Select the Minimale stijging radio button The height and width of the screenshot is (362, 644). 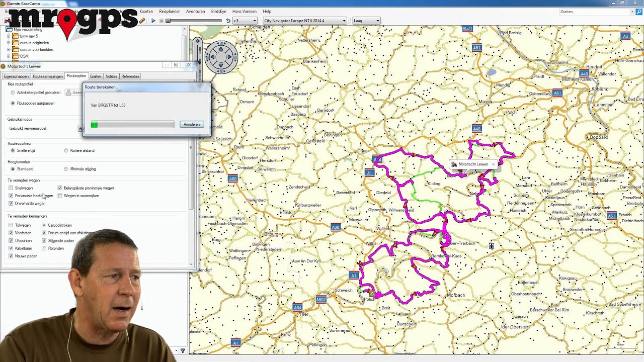click(66, 169)
